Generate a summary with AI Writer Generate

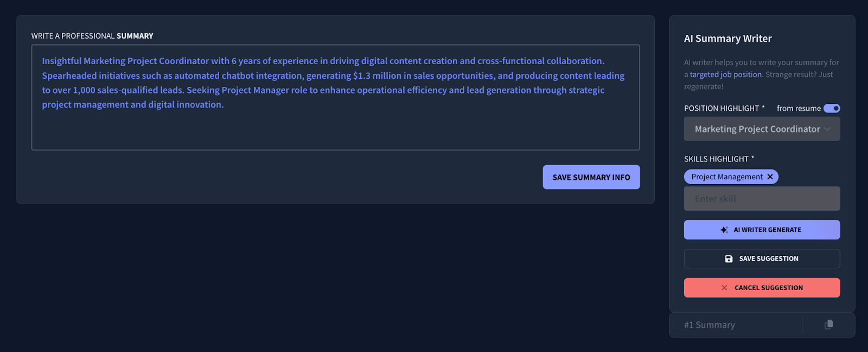[x=762, y=230]
